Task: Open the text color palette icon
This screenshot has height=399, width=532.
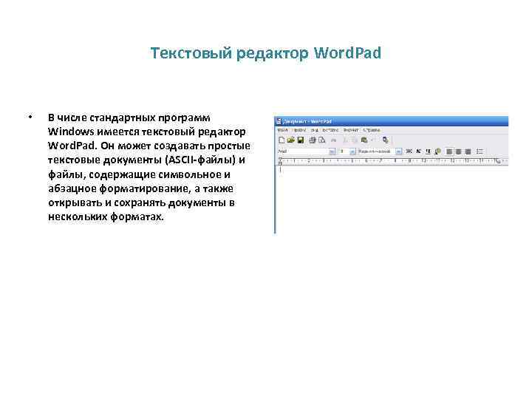Action: 438,151
